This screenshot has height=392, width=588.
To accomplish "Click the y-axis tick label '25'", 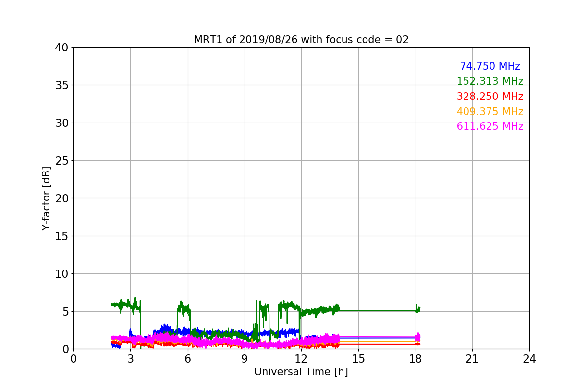I will coord(62,161).
